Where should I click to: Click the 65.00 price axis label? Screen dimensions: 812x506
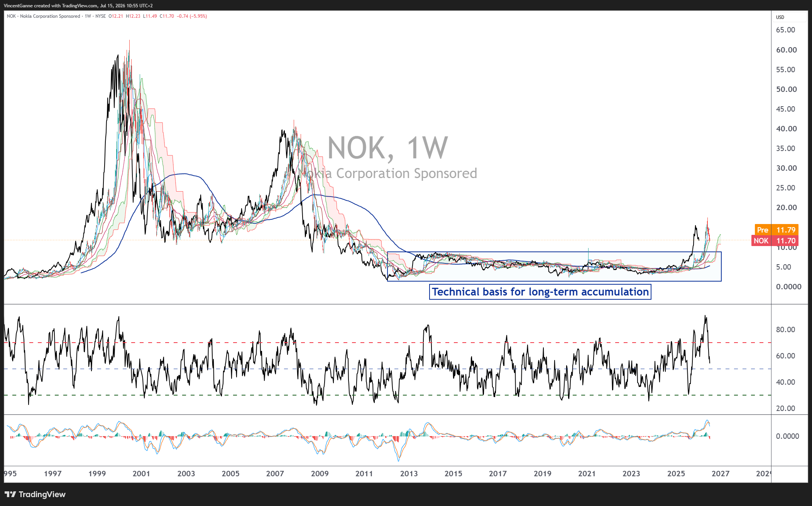(786, 30)
